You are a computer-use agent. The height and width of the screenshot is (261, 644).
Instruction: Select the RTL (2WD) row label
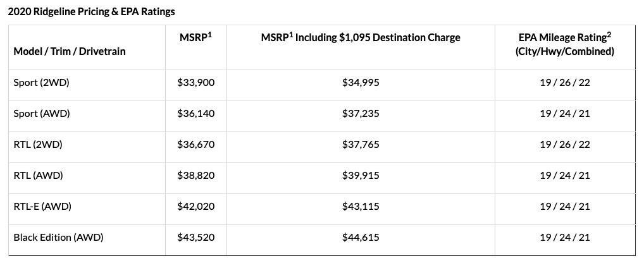(x=38, y=144)
